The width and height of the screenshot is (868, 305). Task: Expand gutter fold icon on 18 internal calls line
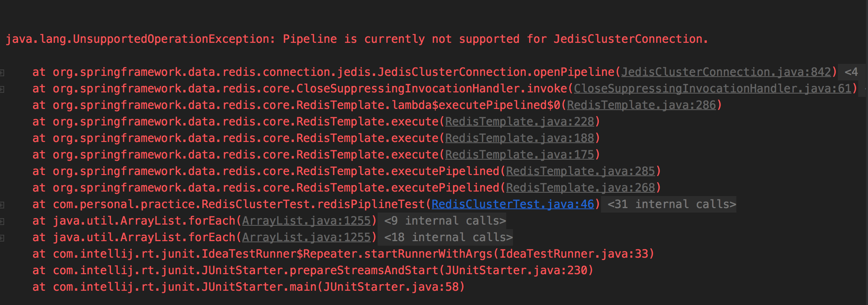[x=2, y=238]
